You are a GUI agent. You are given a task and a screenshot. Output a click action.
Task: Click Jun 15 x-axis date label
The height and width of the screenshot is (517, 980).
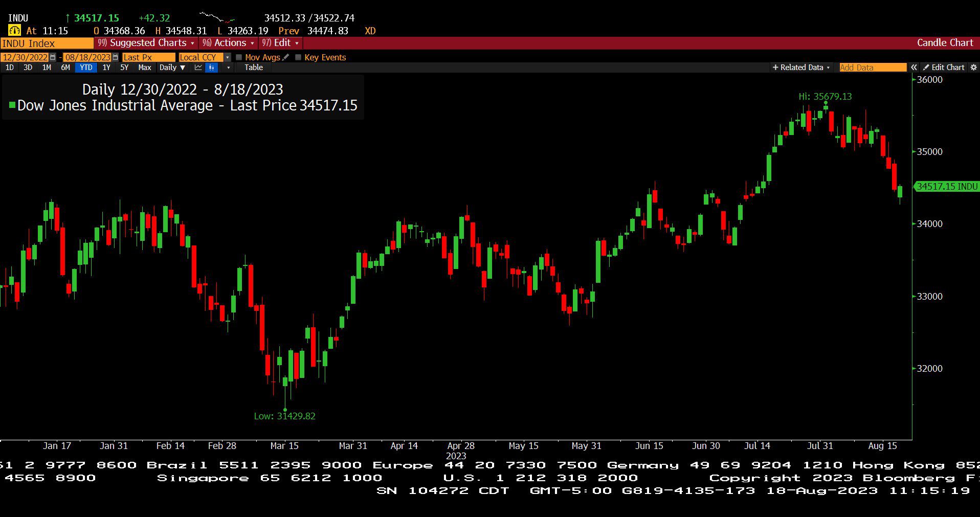coord(649,446)
